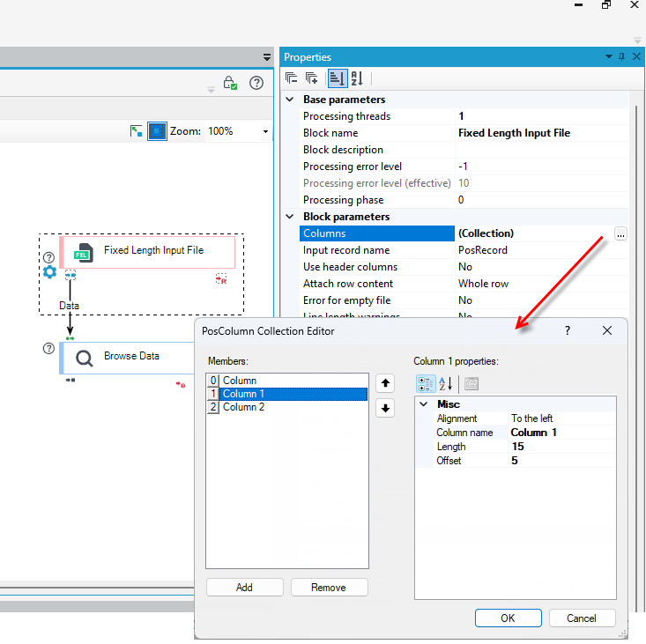This screenshot has width=646, height=644.
Task: Move selected column down with arrow button
Action: pyautogui.click(x=385, y=409)
